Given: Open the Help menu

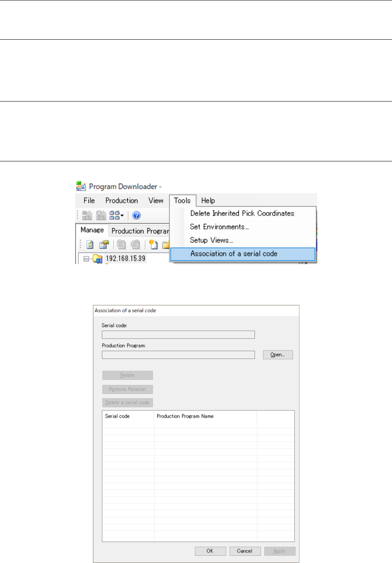Looking at the screenshot, I should (x=208, y=201).
